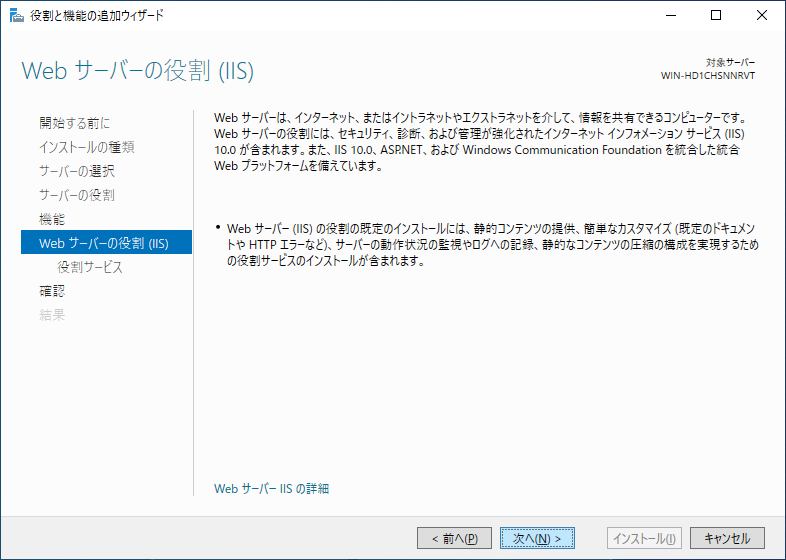Click the bullet text about 既定のインストール
Image resolution: width=786 pixels, height=560 pixels.
[493, 245]
